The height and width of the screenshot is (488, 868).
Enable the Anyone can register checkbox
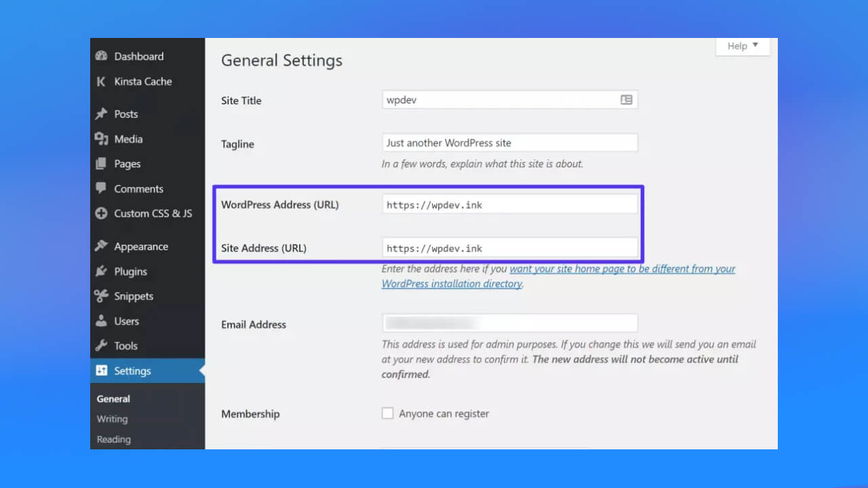pyautogui.click(x=387, y=413)
